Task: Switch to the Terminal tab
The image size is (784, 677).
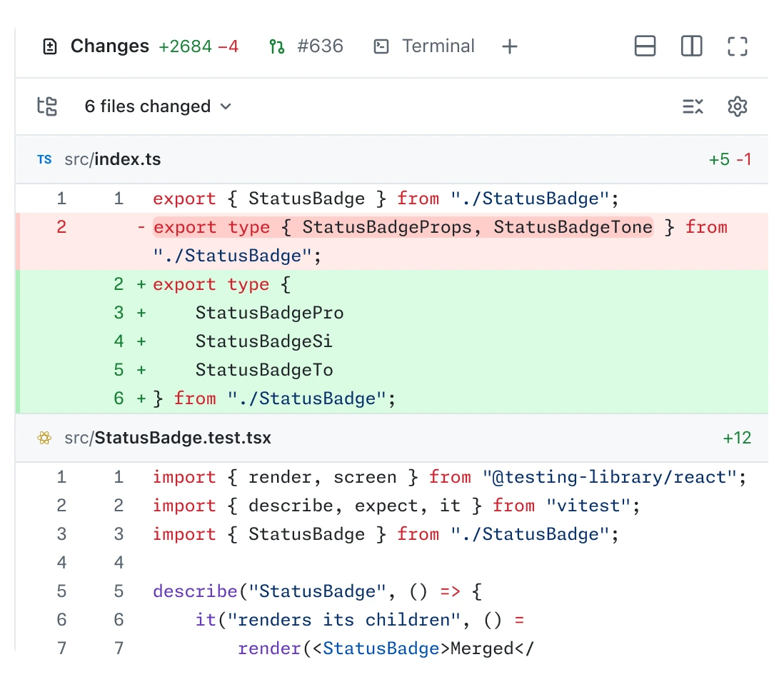Action: coord(424,46)
